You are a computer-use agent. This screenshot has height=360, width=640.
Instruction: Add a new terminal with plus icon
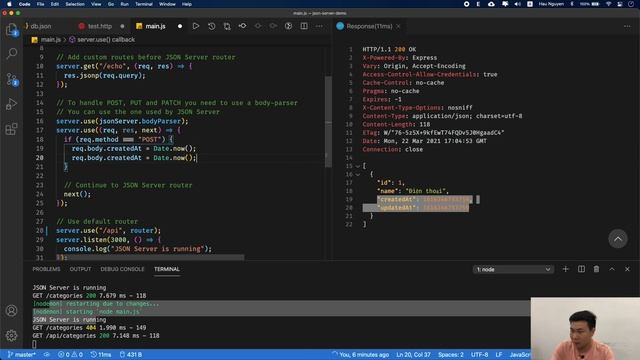pyautogui.click(x=565, y=269)
